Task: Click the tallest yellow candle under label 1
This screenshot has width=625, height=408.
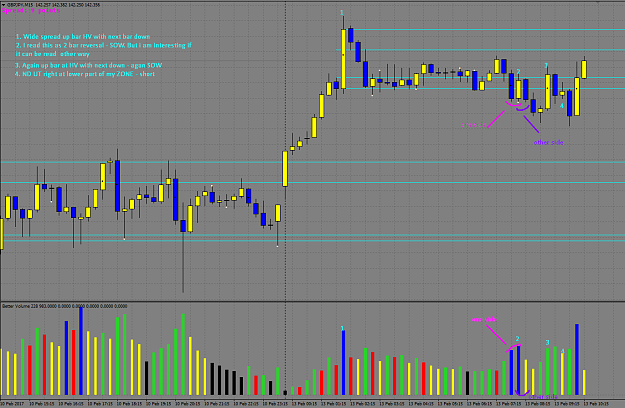Action: click(x=343, y=59)
